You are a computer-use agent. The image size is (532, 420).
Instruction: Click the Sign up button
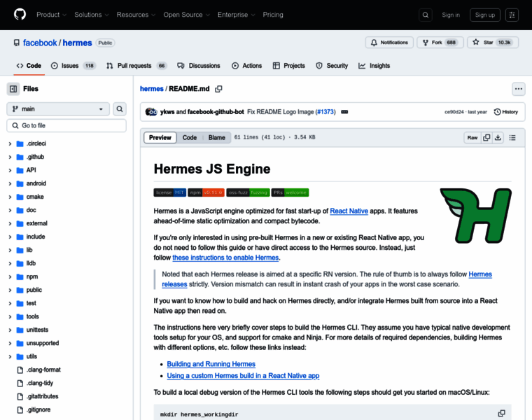(485, 15)
